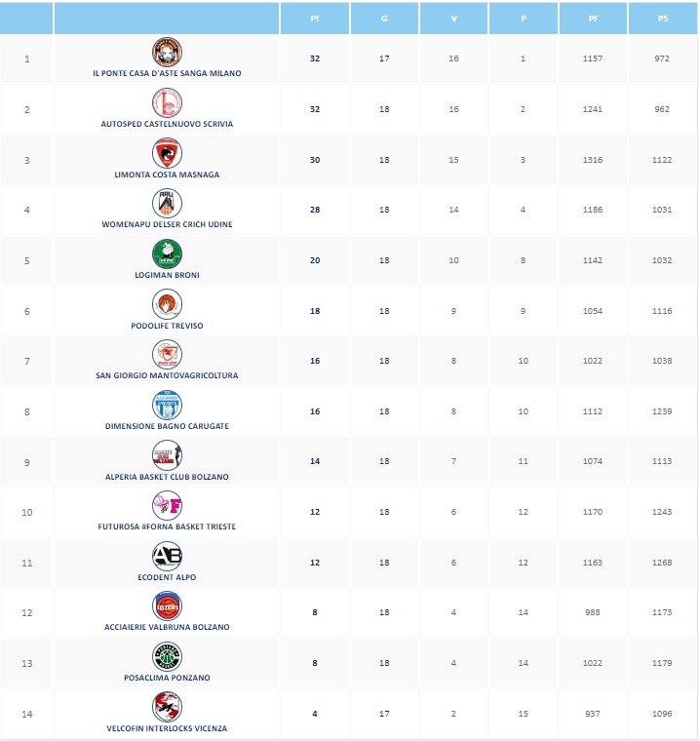The width and height of the screenshot is (700, 741).
Task: Click the V wins column header
Action: [x=453, y=19]
